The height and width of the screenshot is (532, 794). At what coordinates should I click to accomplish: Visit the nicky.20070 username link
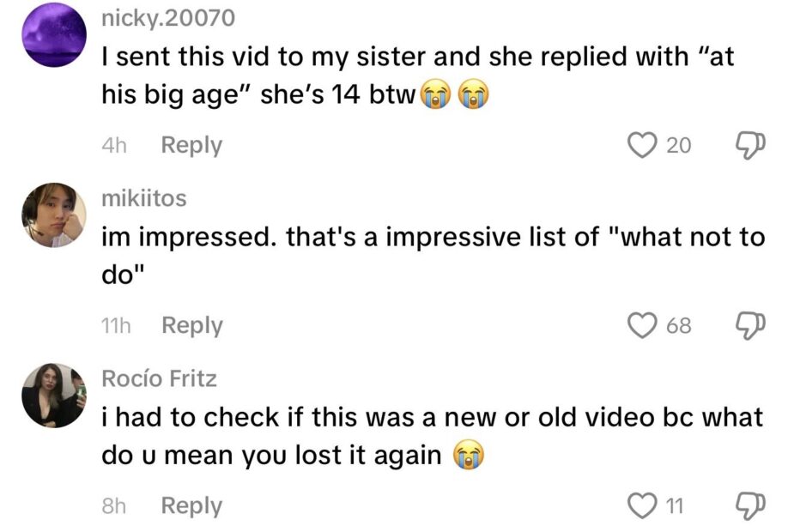tap(167, 18)
